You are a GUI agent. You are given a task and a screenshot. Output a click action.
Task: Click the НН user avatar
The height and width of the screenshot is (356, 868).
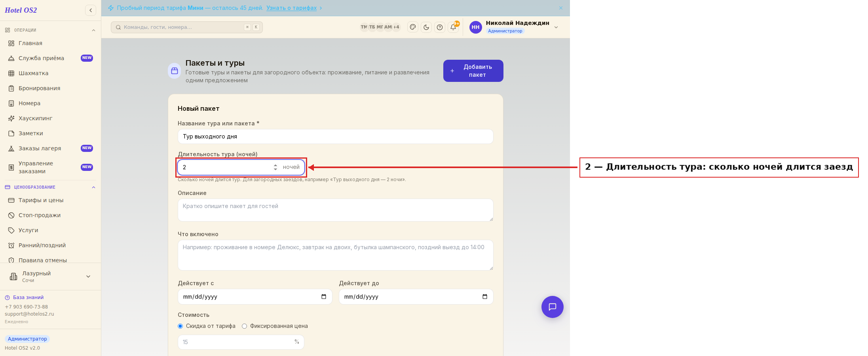[x=475, y=27]
